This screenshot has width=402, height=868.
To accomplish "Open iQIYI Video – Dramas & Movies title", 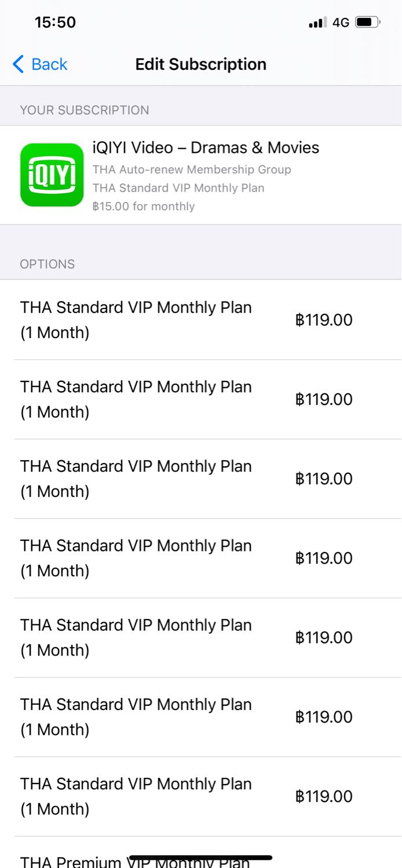I will click(x=206, y=148).
